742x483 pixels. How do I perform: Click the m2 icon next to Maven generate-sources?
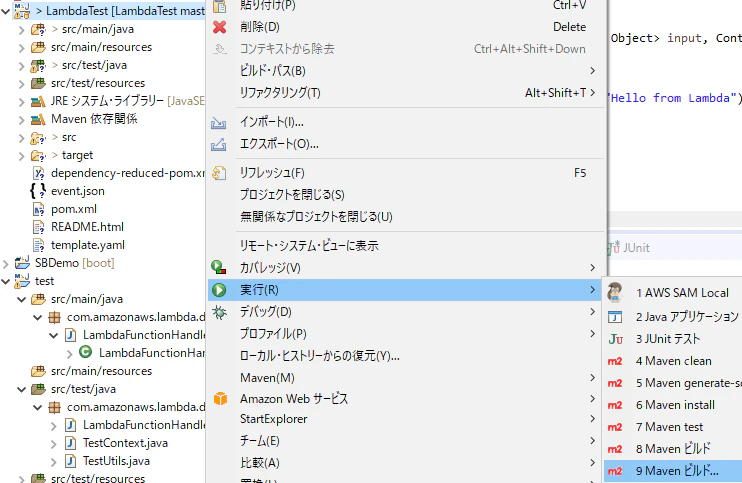click(x=615, y=383)
